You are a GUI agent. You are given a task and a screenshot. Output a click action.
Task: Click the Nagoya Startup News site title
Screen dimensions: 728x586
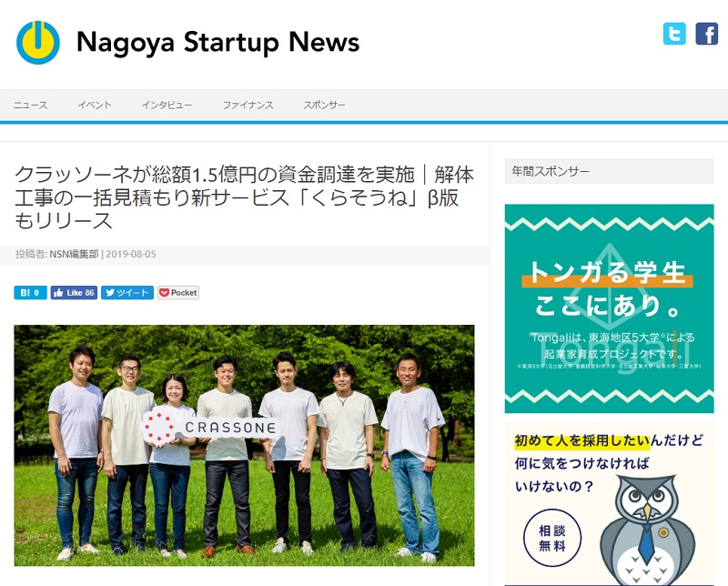(x=217, y=42)
